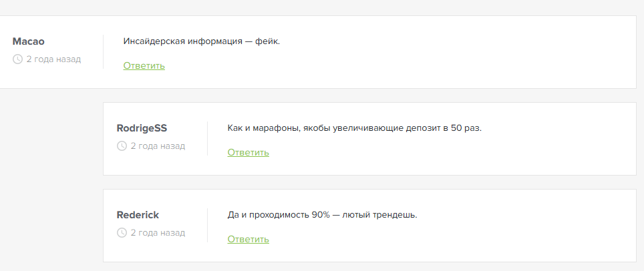Click the comment text about марафоны
This screenshot has width=644, height=271.
354,128
